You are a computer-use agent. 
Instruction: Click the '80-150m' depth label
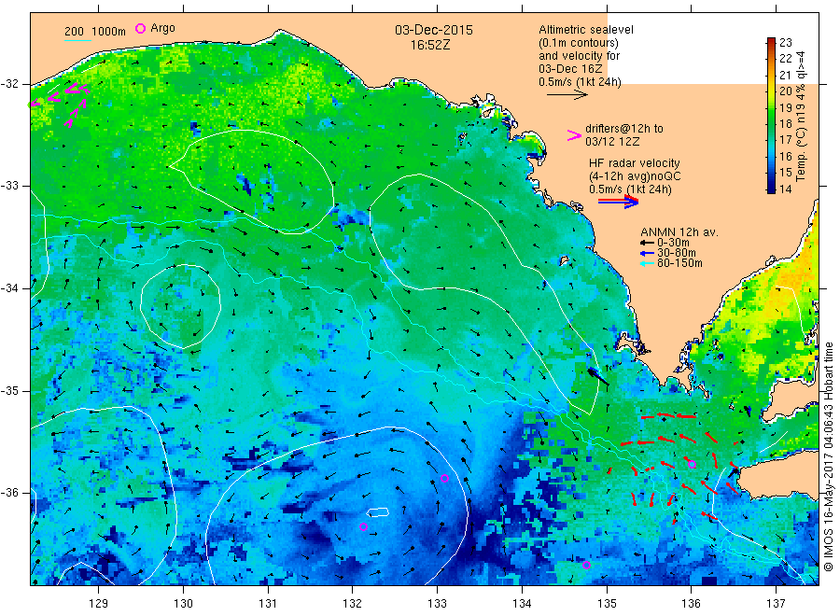[x=679, y=263]
